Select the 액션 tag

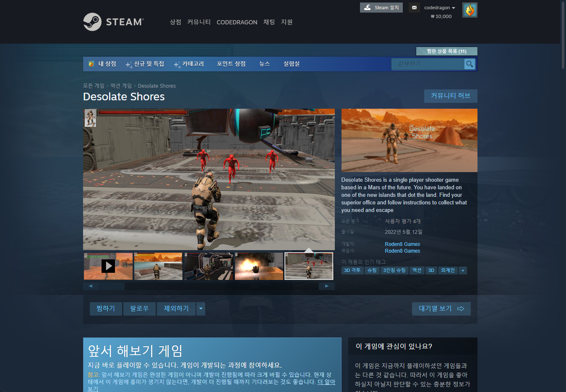point(417,270)
